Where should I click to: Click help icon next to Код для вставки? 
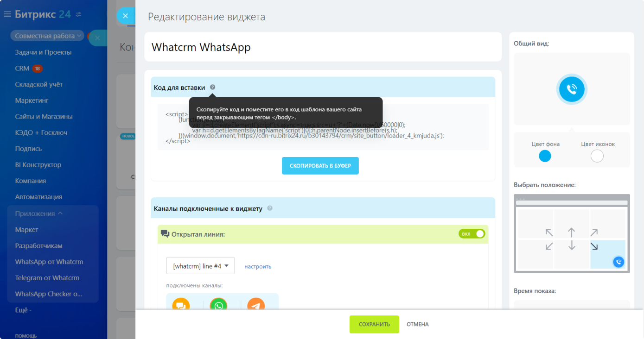212,87
